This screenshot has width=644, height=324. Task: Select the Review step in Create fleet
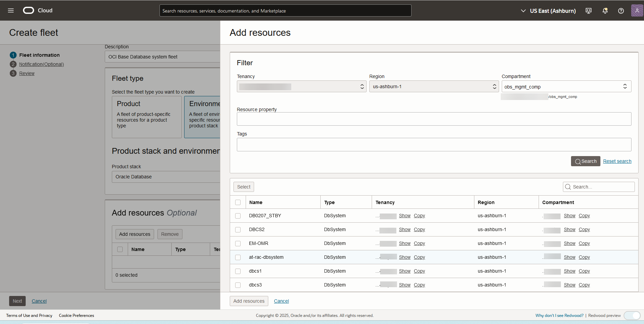tap(27, 73)
